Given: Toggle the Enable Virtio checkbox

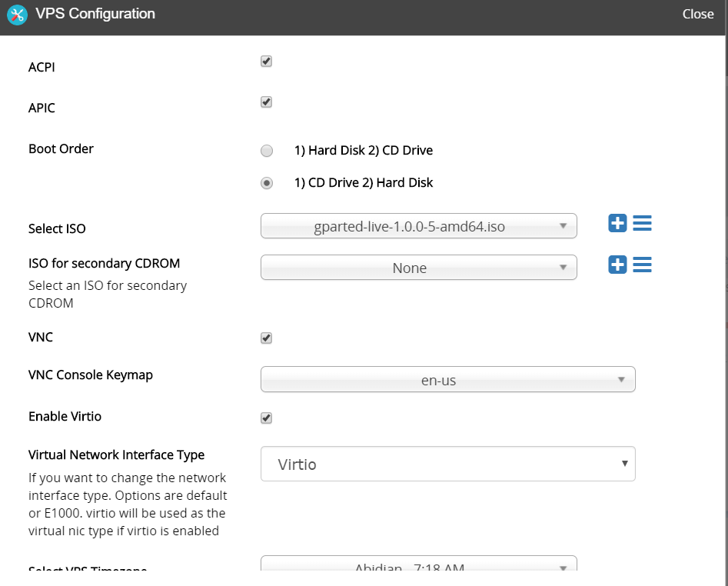Looking at the screenshot, I should point(267,418).
